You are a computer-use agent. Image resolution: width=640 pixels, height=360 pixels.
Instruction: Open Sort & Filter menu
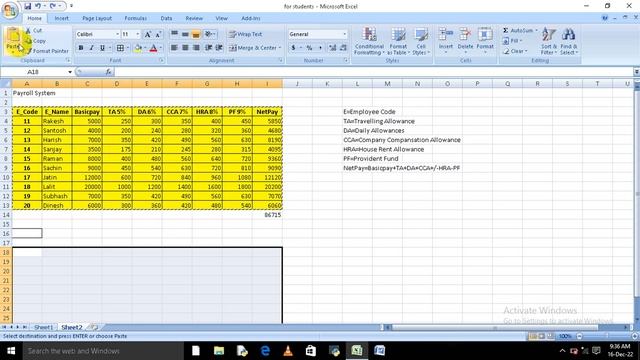tap(549, 41)
